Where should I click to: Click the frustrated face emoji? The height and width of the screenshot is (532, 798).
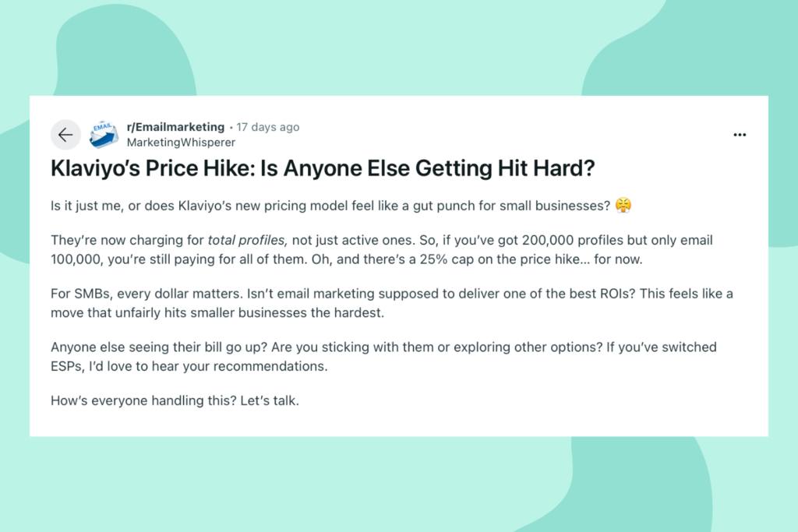[x=623, y=206]
